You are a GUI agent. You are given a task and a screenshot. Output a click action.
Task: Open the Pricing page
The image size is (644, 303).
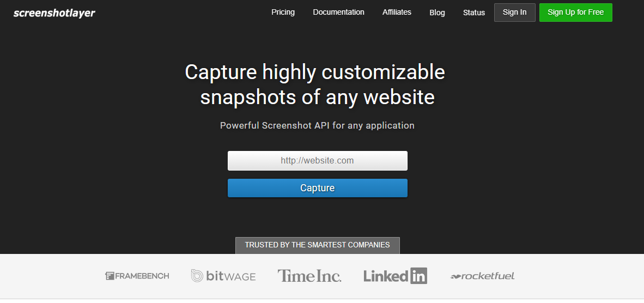click(x=283, y=13)
